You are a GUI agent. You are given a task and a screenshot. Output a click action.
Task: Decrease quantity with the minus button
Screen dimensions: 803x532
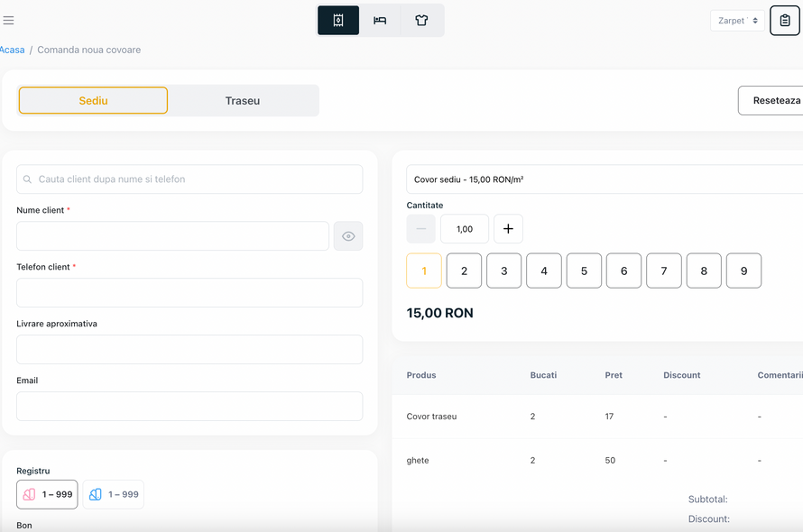coord(421,229)
